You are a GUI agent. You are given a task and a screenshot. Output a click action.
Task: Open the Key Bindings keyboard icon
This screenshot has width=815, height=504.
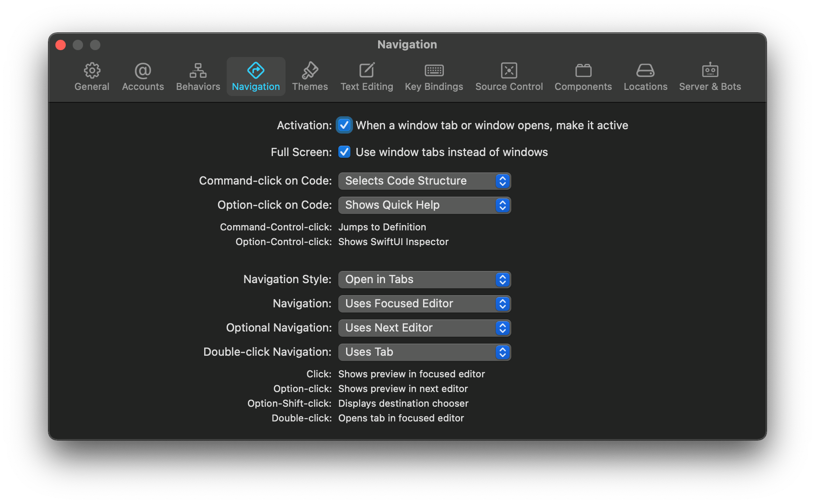coord(433,76)
